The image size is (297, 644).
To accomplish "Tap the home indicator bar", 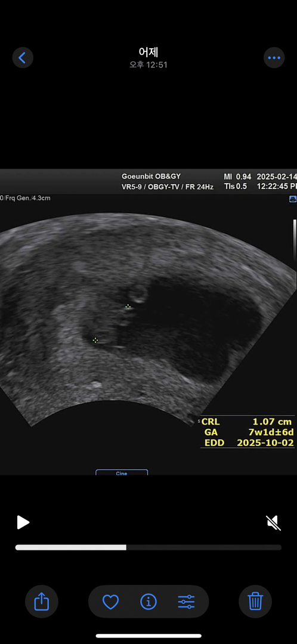I will point(148,636).
